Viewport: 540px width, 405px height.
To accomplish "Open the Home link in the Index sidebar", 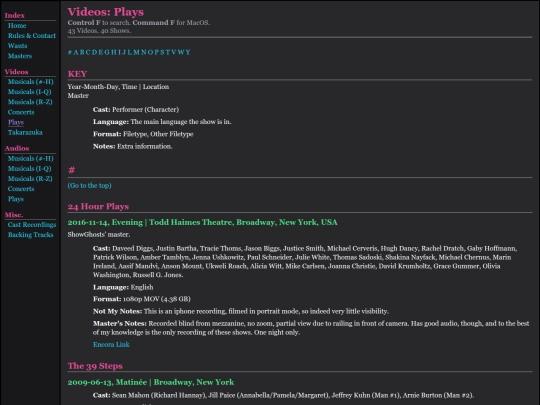I will 17,25.
